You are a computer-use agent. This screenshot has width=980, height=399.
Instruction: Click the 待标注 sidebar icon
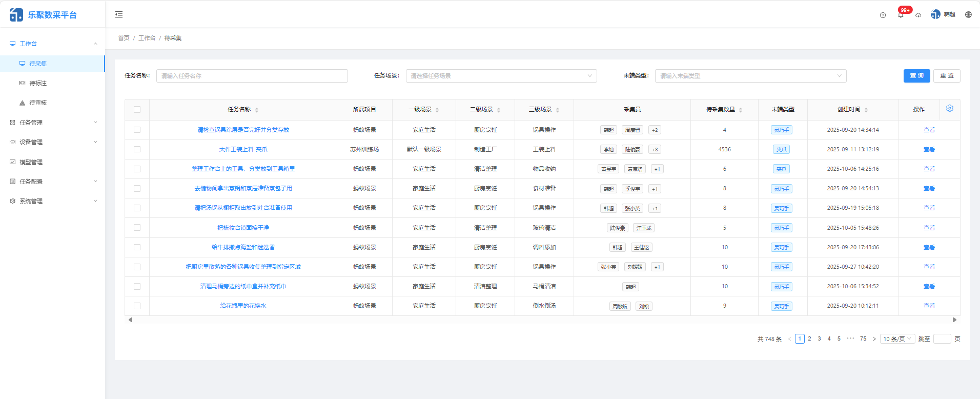tap(22, 83)
